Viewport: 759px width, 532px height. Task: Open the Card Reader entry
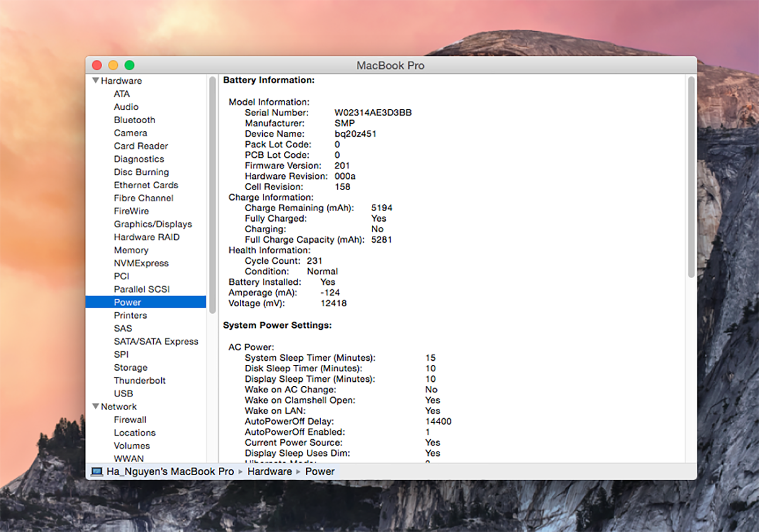click(x=141, y=146)
